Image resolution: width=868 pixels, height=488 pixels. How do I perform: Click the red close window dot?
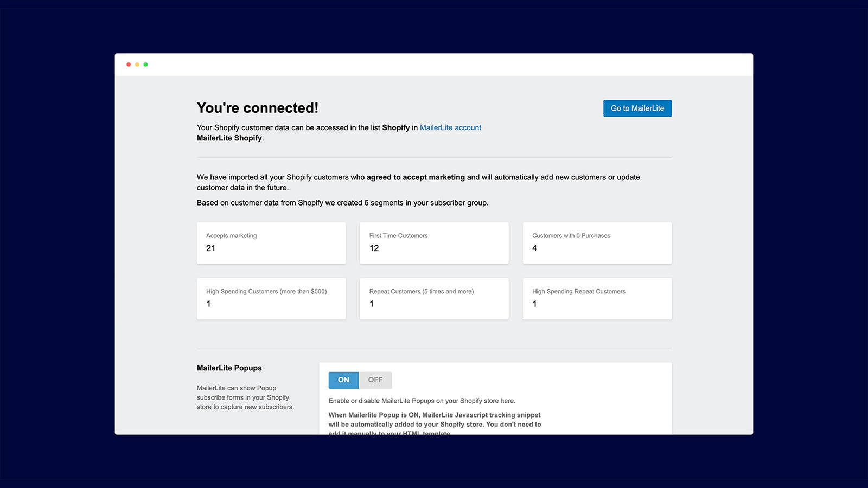click(129, 64)
